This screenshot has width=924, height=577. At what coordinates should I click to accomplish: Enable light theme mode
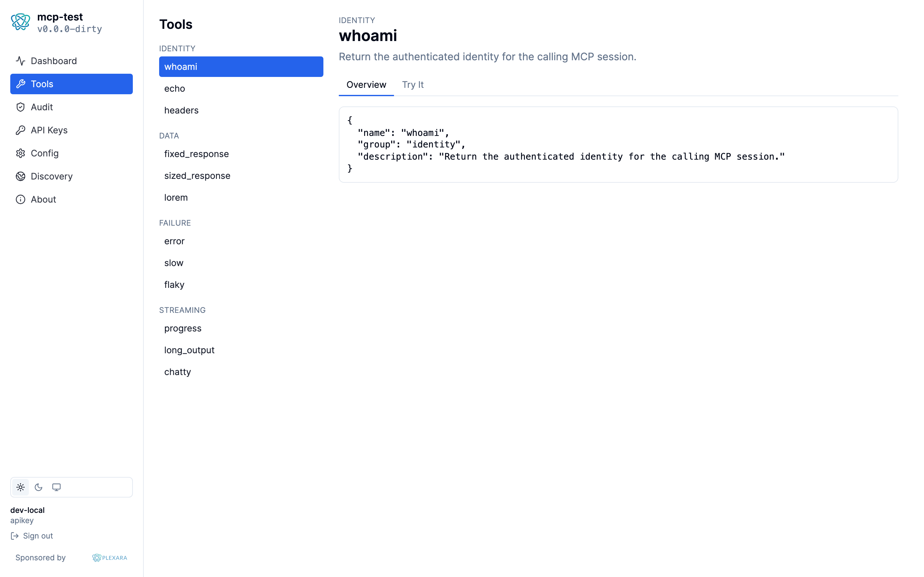(x=20, y=487)
